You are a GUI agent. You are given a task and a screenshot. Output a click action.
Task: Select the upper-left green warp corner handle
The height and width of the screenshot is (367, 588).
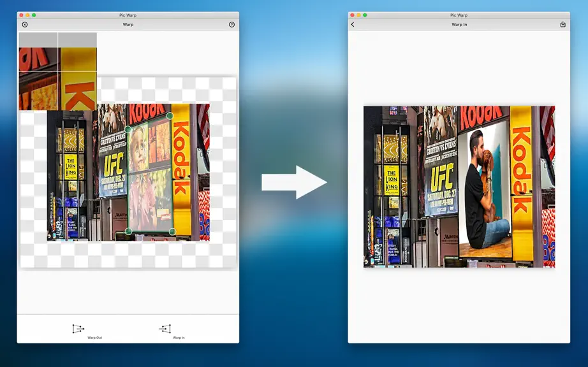click(128, 129)
